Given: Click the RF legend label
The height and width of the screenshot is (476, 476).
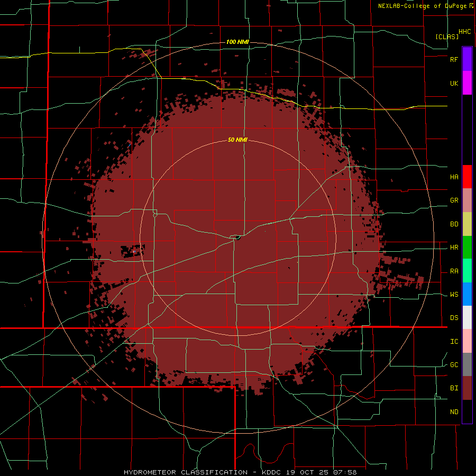Looking at the screenshot, I should [x=454, y=59].
